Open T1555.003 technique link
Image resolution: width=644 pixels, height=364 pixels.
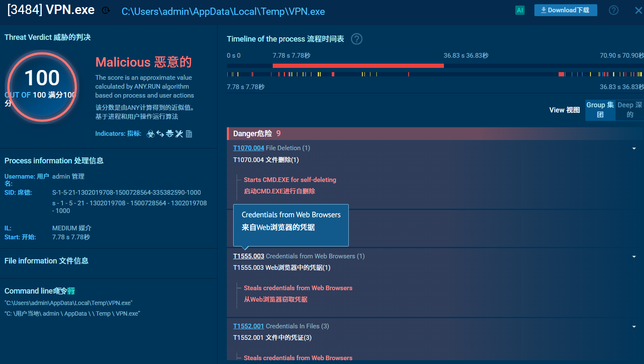click(x=249, y=256)
